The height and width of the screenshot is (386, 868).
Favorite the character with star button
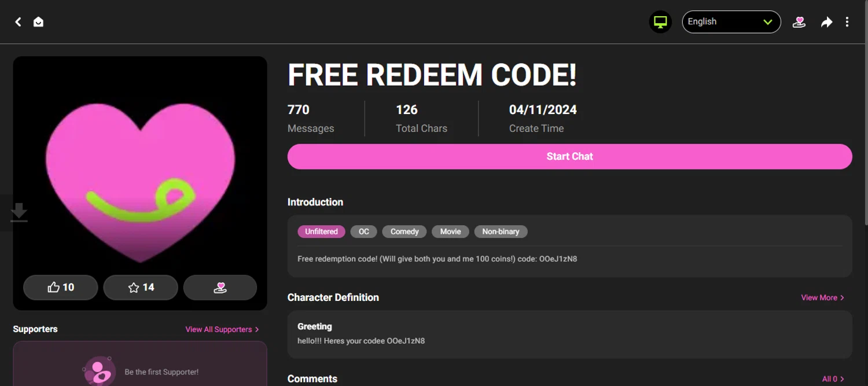point(141,287)
